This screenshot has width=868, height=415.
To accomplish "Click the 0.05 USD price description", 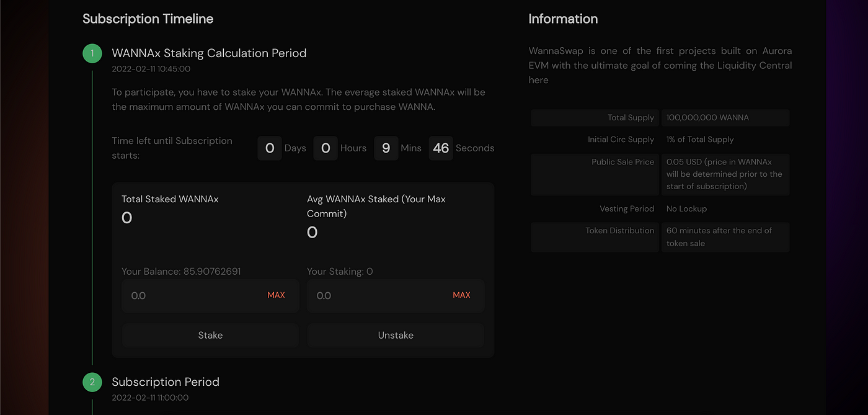I will point(724,174).
